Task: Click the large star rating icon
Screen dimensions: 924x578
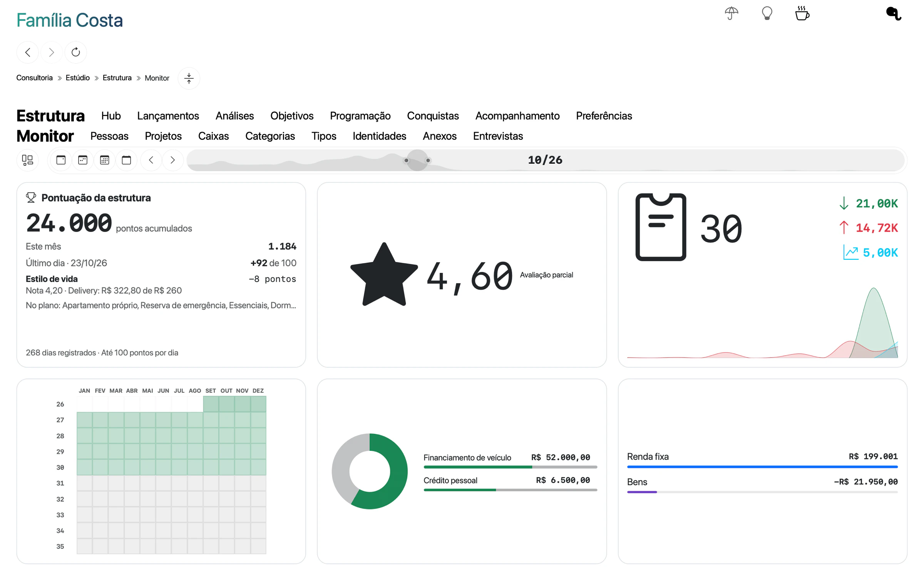Action: tap(384, 275)
